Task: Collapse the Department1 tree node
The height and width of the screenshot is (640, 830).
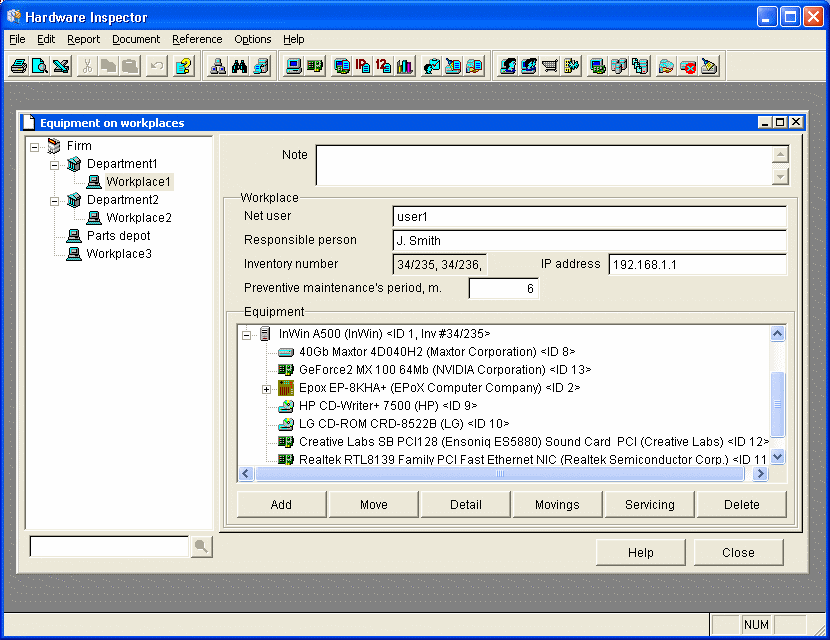Action: (x=54, y=165)
